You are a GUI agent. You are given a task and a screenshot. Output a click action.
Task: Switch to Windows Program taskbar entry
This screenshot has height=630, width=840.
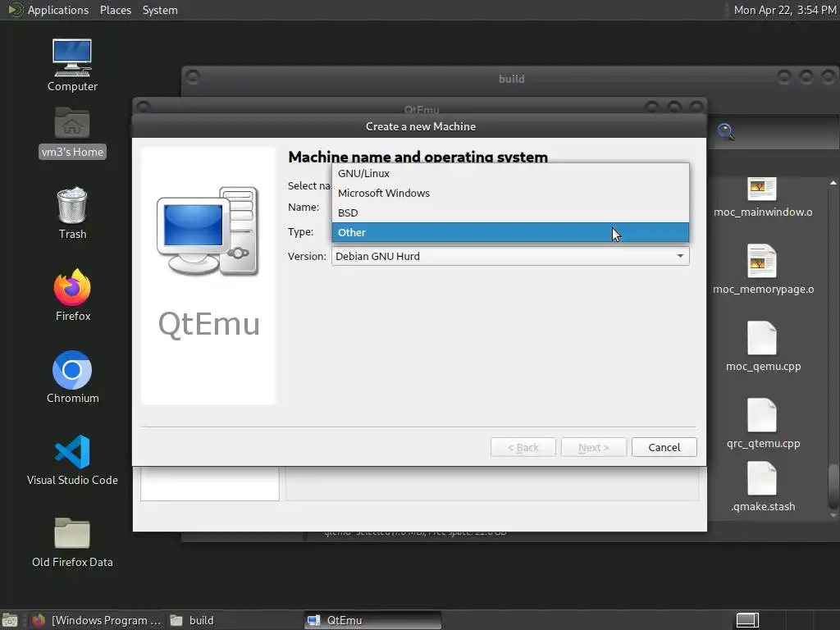[97, 620]
